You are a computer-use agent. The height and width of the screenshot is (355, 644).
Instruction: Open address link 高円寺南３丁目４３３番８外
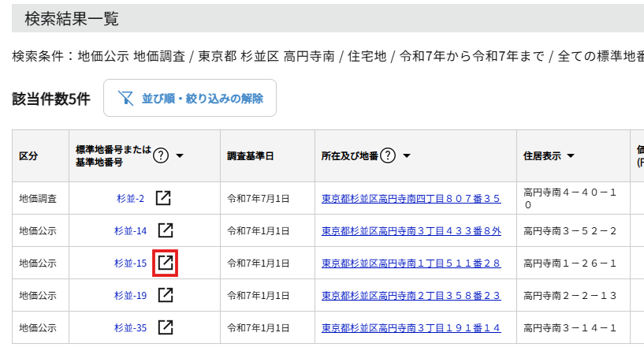click(x=411, y=231)
